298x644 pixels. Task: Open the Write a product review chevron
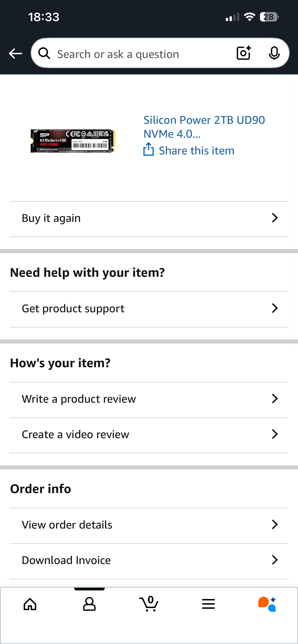click(275, 399)
